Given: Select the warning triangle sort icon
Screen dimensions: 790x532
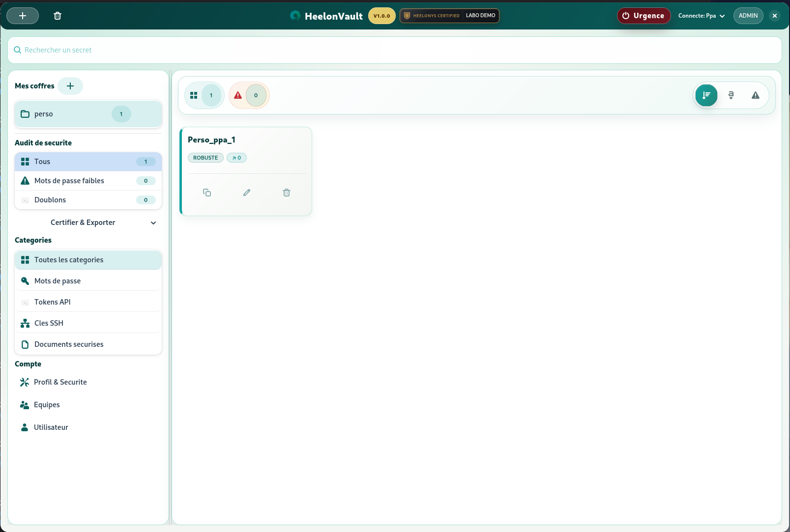Looking at the screenshot, I should 755,95.
